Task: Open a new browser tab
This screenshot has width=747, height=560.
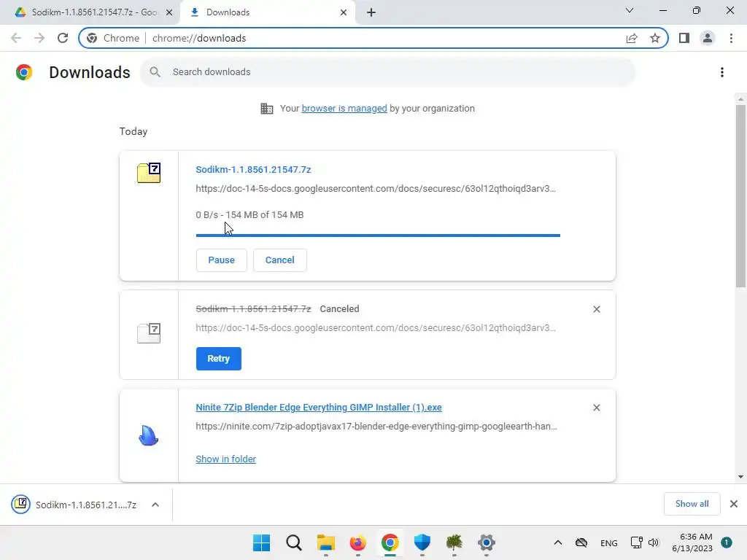Action: pyautogui.click(x=371, y=12)
